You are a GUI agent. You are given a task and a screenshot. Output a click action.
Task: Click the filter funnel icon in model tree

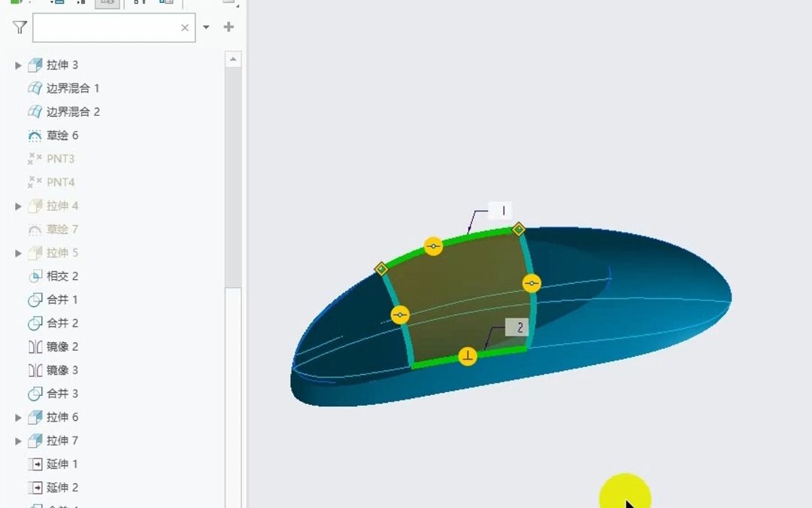point(20,28)
